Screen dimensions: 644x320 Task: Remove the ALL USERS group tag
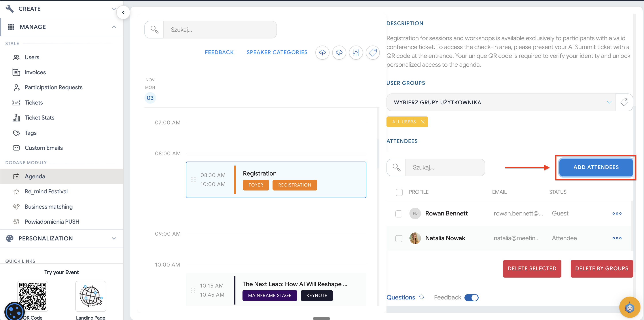pyautogui.click(x=422, y=122)
